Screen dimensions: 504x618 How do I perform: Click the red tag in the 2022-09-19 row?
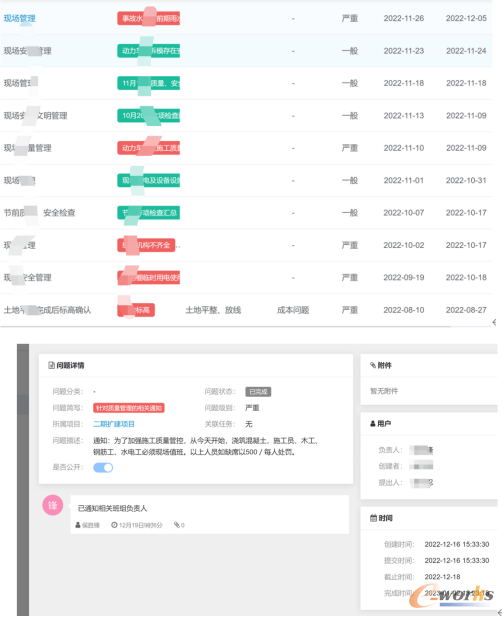tap(149, 277)
